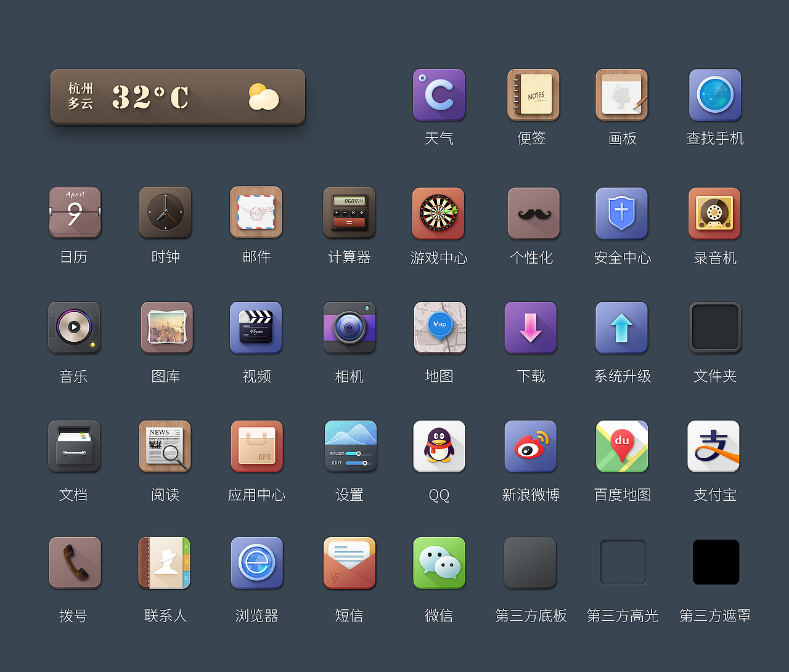The image size is (789, 672).
Task: Click the "支付宝" label text
Action: (715, 495)
